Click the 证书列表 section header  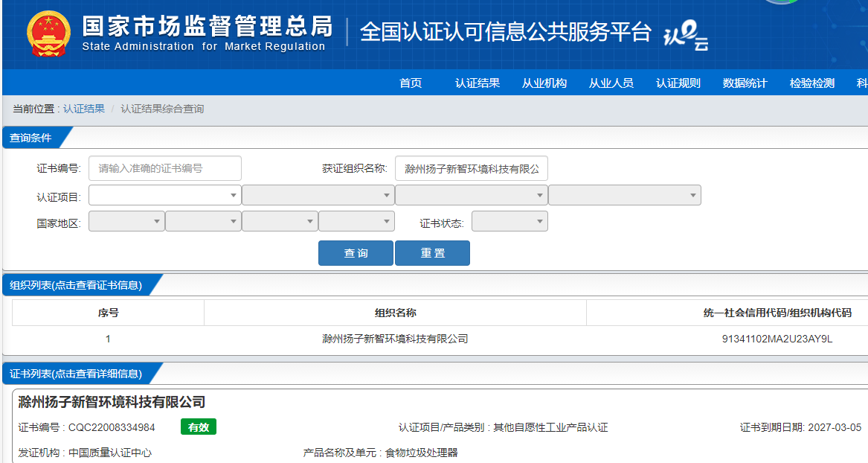click(76, 374)
